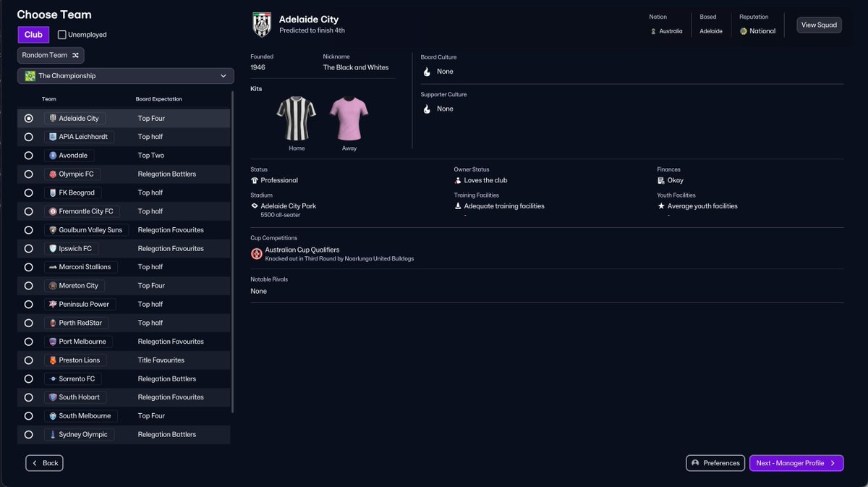The width and height of the screenshot is (868, 487).
Task: Select the South Melbourne radio button
Action: pyautogui.click(x=28, y=416)
